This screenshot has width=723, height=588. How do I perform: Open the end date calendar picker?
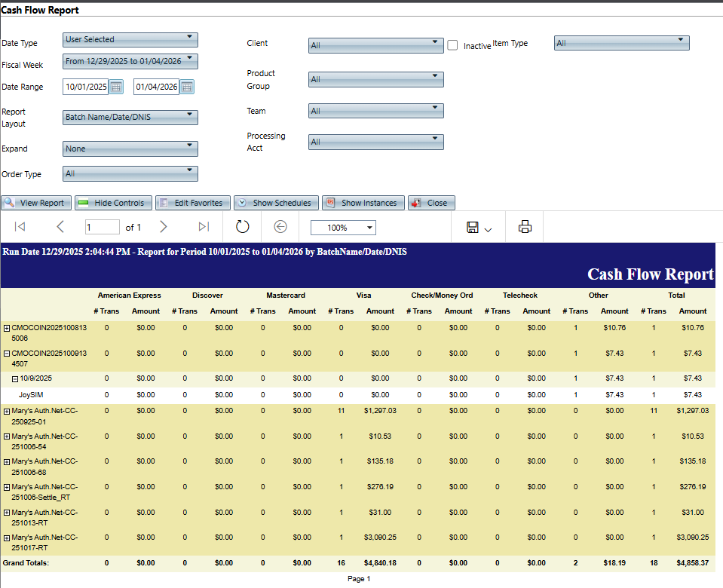tap(187, 87)
